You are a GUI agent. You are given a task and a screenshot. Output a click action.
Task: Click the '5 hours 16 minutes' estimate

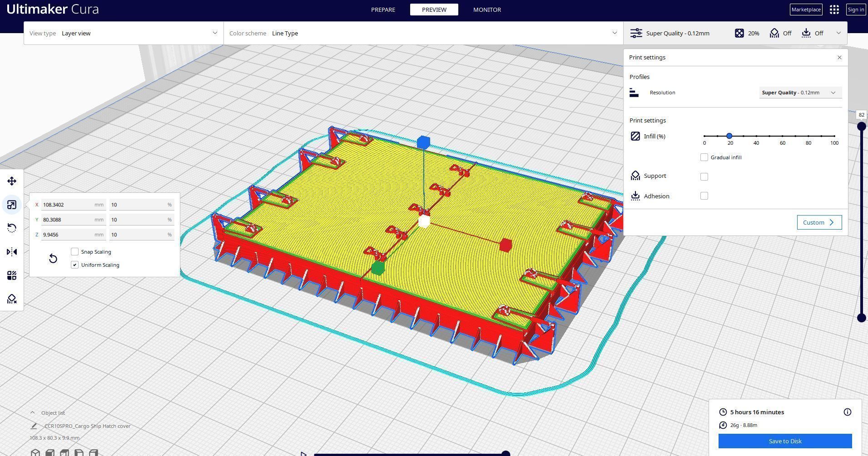coord(757,412)
